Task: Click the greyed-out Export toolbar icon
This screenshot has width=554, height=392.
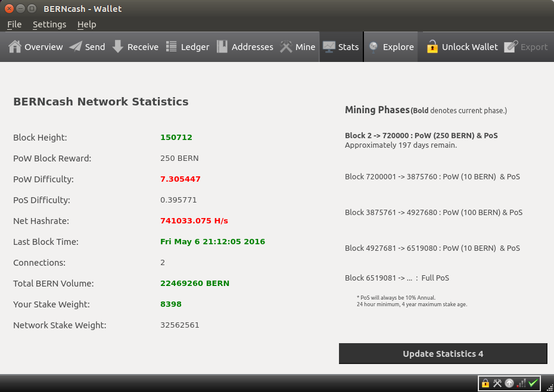Action: point(511,46)
